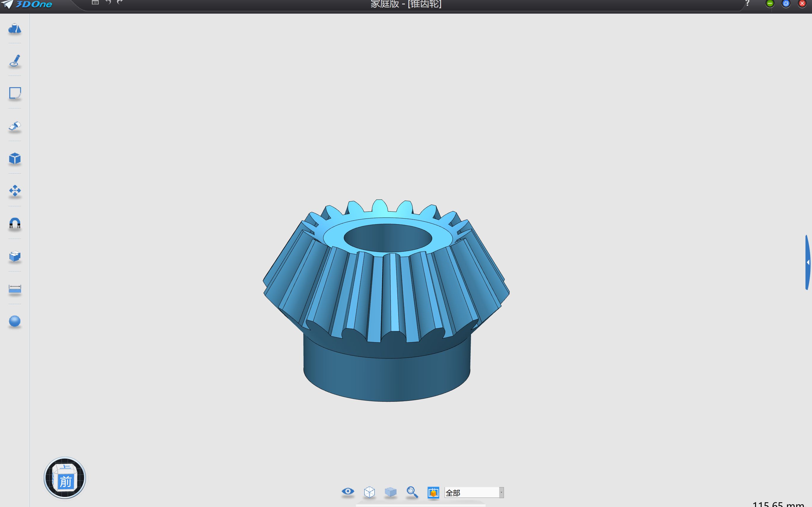The image size is (812, 507).
Task: Open the basic primitives shapes tool
Action: 15,29
